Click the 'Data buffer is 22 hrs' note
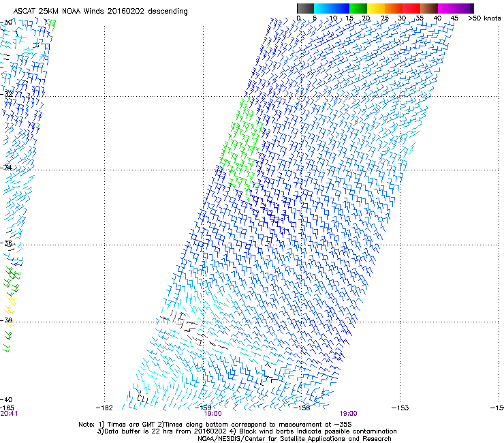The image size is (504, 443). pos(247,431)
